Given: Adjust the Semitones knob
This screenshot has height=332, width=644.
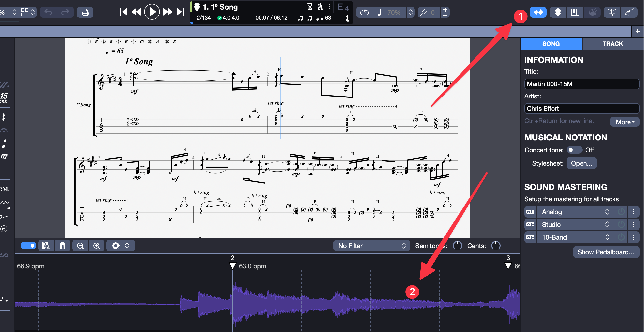Looking at the screenshot, I should 457,245.
